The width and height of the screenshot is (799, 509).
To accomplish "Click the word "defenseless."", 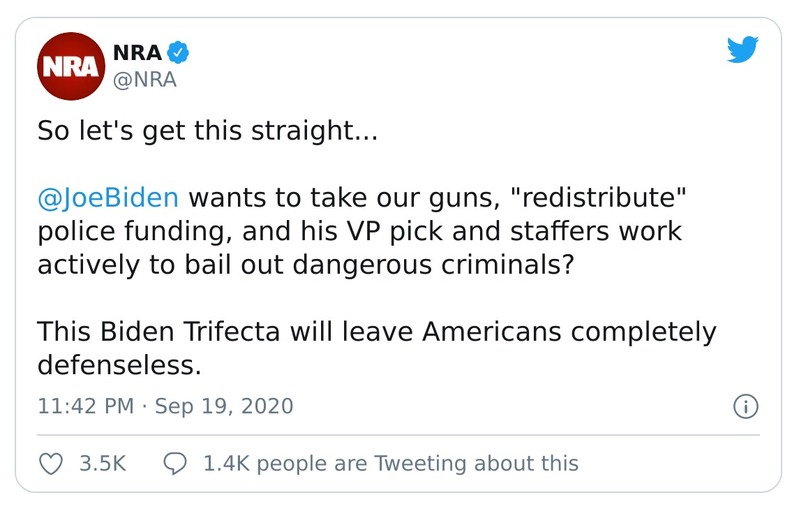I will click(x=119, y=365).
